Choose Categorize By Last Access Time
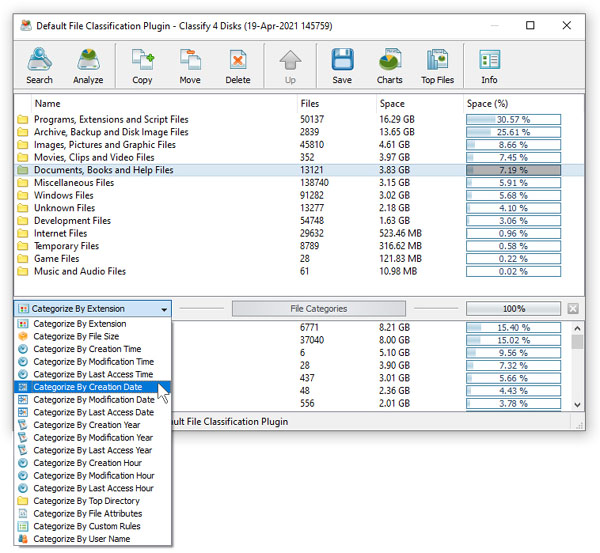 point(93,374)
